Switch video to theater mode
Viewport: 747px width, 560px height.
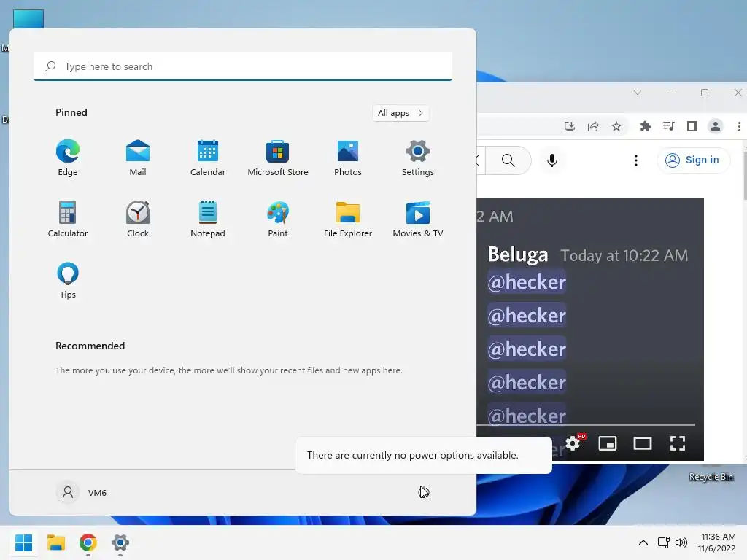point(642,443)
